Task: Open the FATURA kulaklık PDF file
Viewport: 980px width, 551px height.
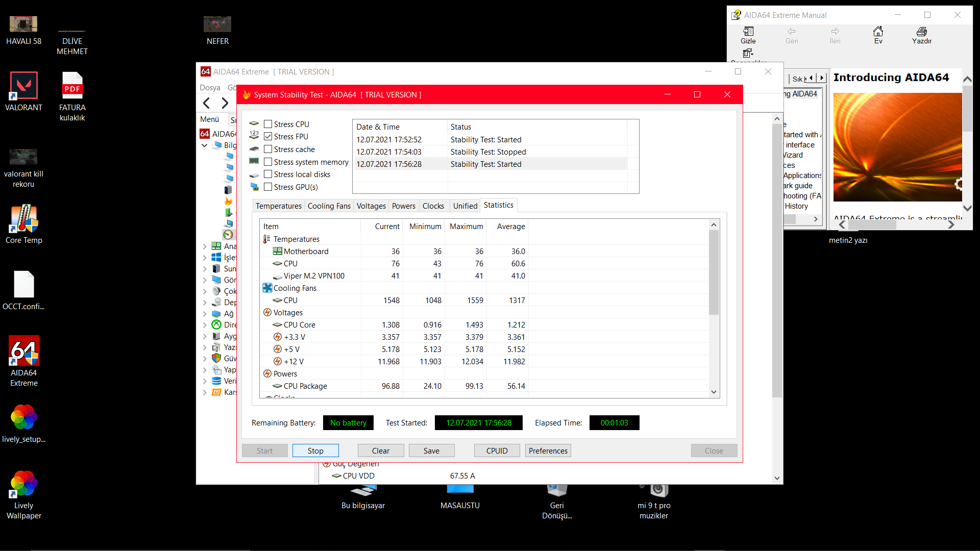Action: [x=72, y=86]
